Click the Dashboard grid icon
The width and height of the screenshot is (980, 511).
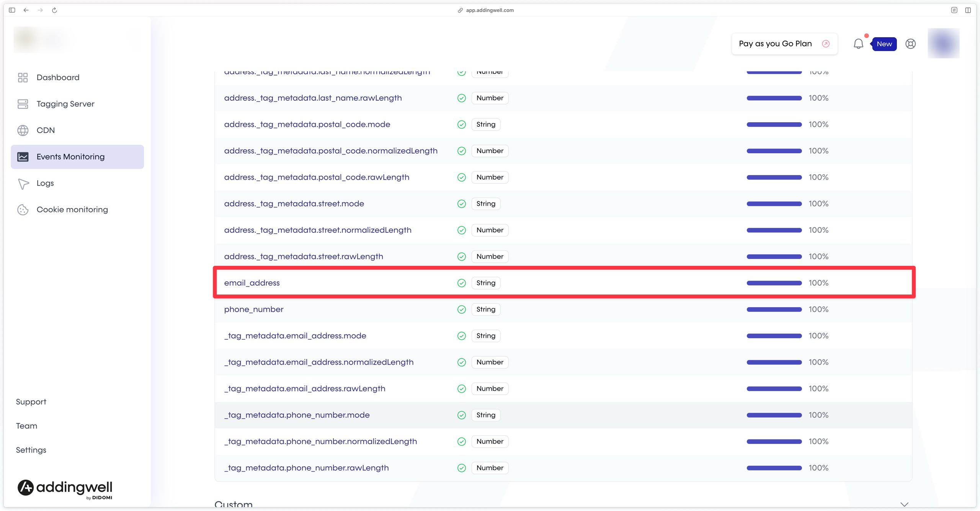click(23, 77)
